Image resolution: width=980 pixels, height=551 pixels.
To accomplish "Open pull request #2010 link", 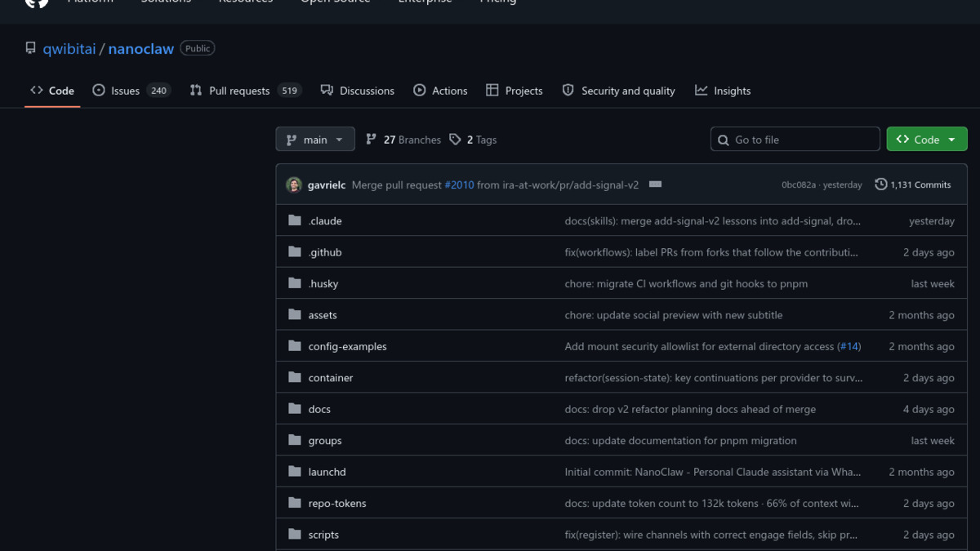I will pos(460,184).
